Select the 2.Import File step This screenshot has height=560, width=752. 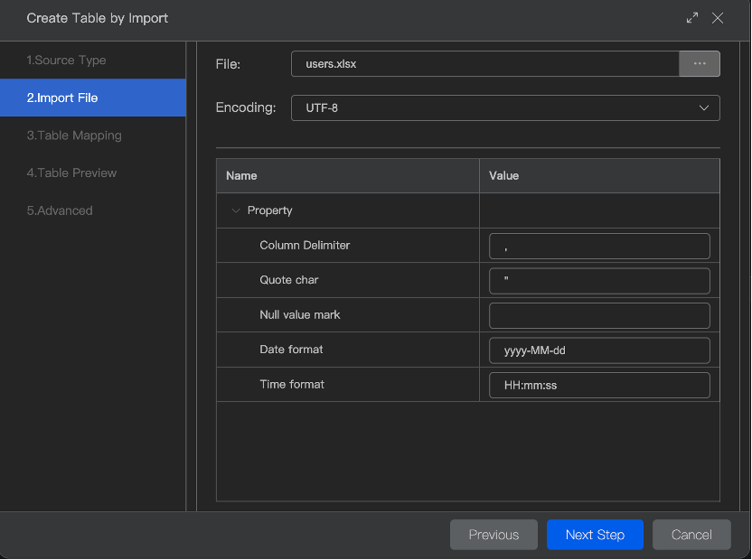pos(62,98)
